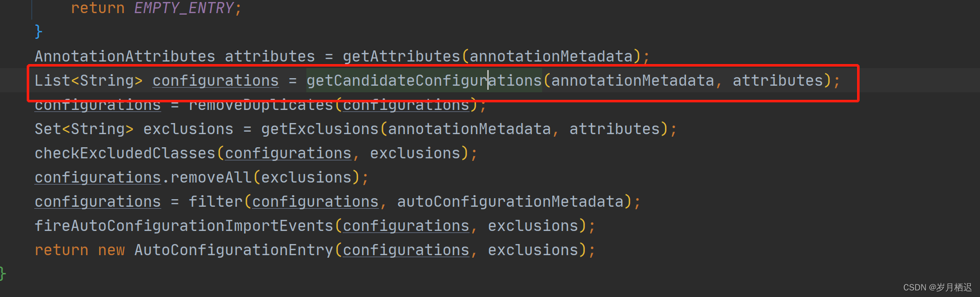The height and width of the screenshot is (297, 980).
Task: Click the green closing brace at bottom
Action: pos(3,274)
